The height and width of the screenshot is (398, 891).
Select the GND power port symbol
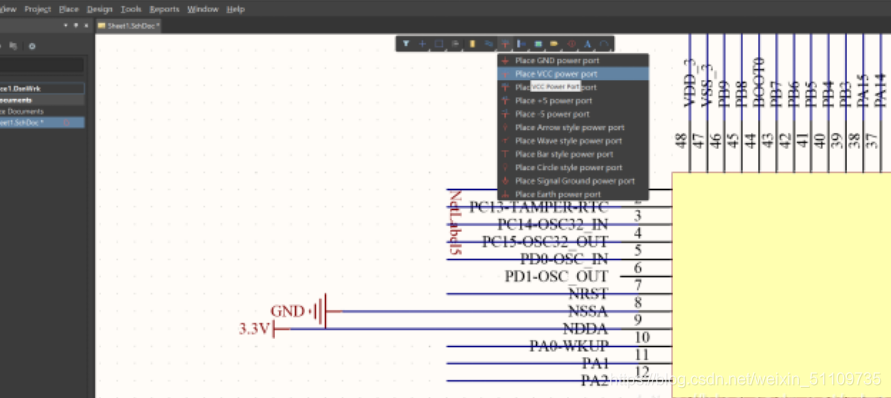[306, 311]
